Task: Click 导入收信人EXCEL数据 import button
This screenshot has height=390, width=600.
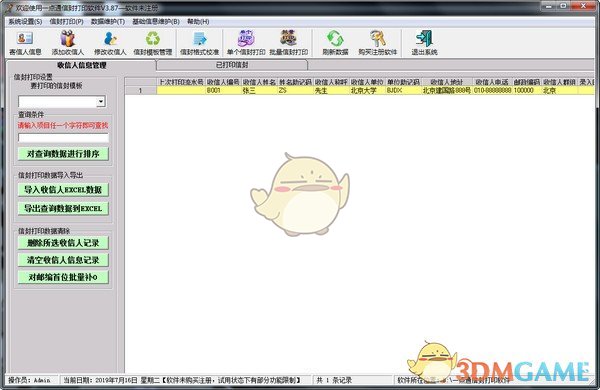Action: click(x=63, y=190)
